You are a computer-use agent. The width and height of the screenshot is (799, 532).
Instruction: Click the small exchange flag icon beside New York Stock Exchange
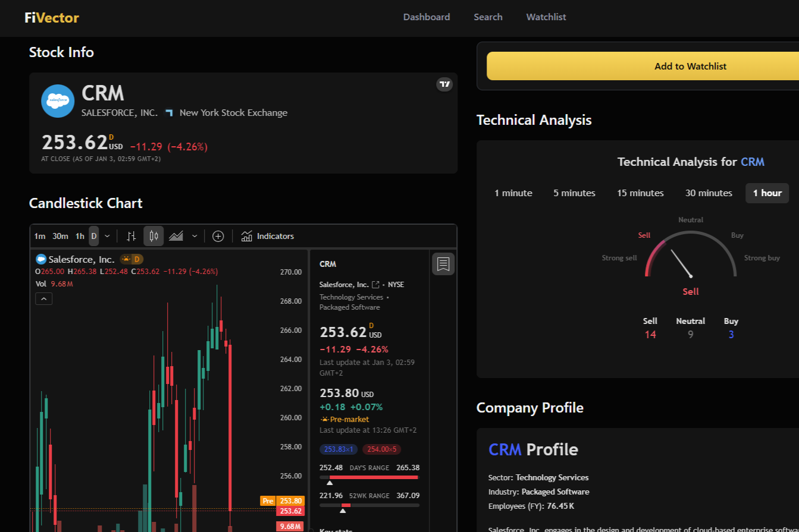169,113
